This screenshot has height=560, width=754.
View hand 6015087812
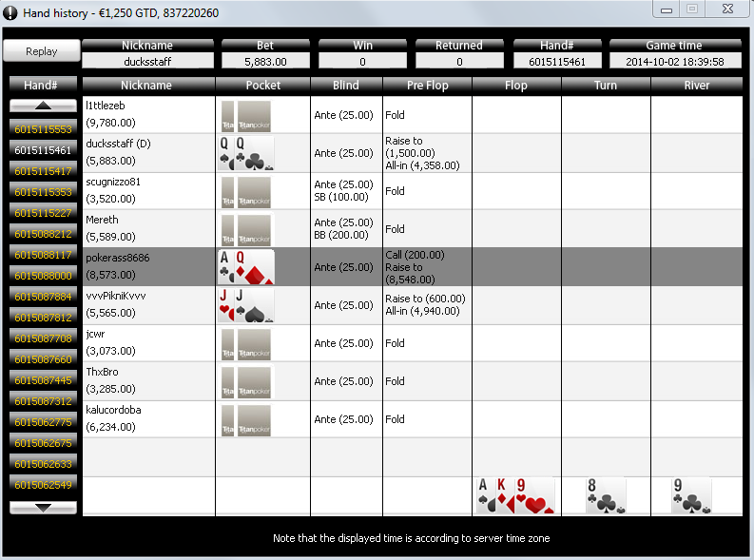click(x=43, y=318)
